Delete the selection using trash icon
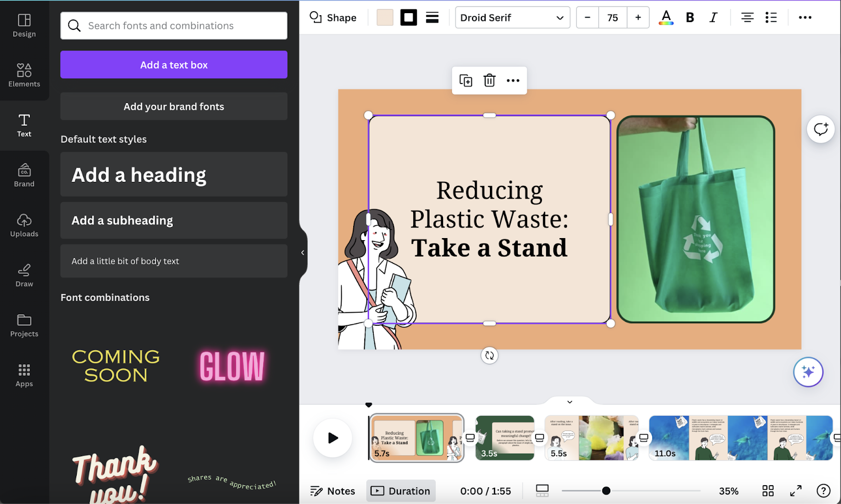 [489, 80]
